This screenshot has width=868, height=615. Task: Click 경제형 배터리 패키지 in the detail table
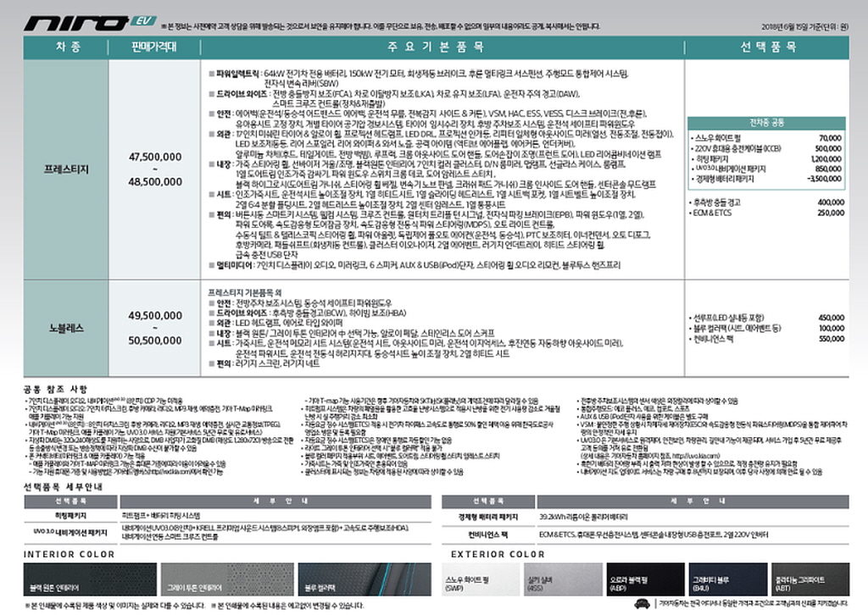click(488, 517)
